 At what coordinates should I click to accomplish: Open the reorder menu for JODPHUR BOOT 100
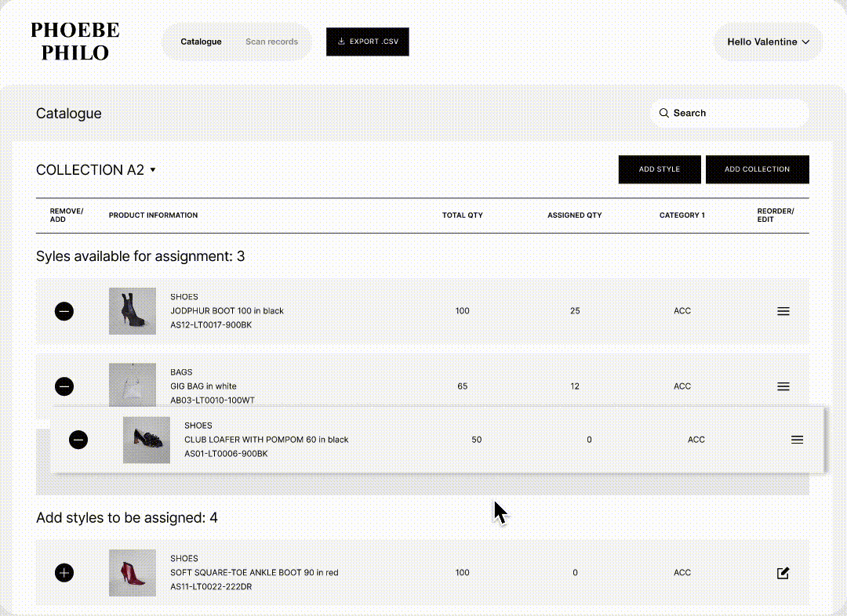coord(783,311)
